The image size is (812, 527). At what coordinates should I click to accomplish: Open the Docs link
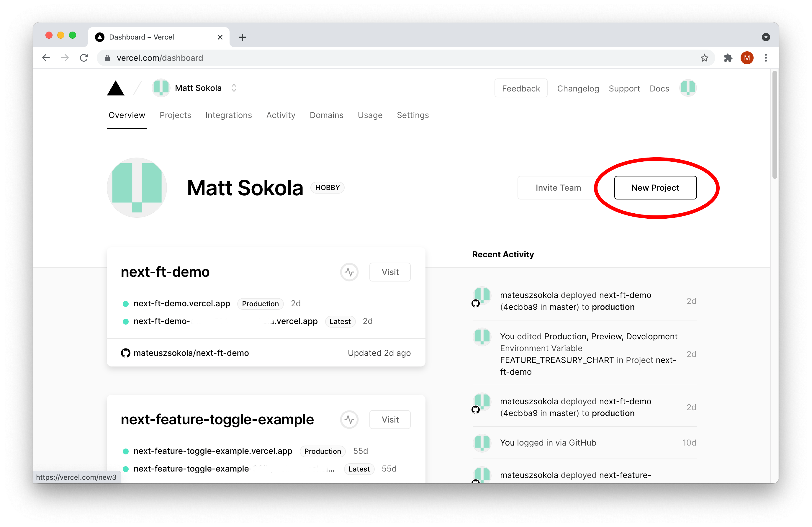(659, 89)
